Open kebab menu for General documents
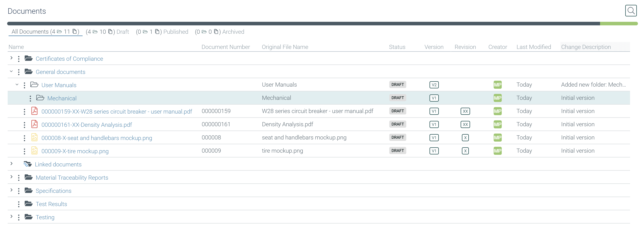Viewport: 644px width, 228px height. click(19, 72)
